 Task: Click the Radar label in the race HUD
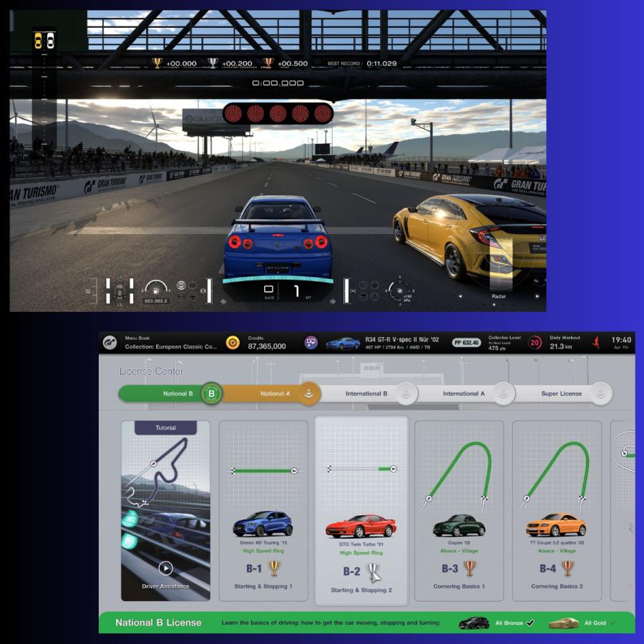coord(499,296)
